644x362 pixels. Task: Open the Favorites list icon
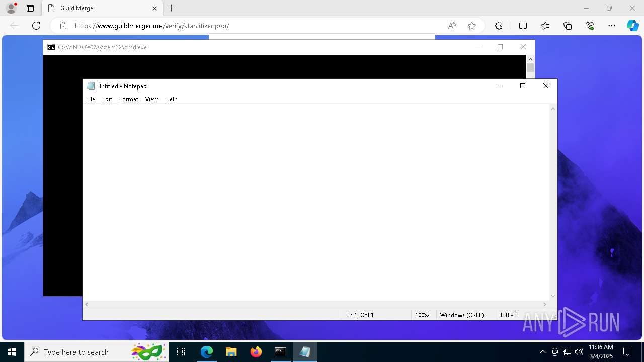(x=545, y=26)
